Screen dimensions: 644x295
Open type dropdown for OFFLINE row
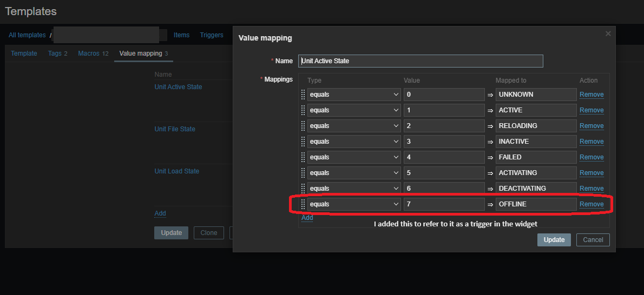tap(353, 204)
